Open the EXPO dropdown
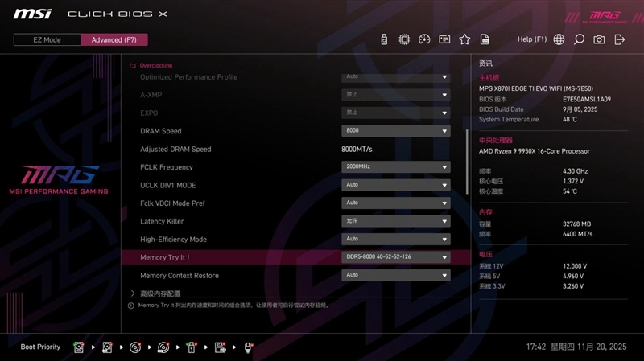The height and width of the screenshot is (361, 644). pos(396,113)
